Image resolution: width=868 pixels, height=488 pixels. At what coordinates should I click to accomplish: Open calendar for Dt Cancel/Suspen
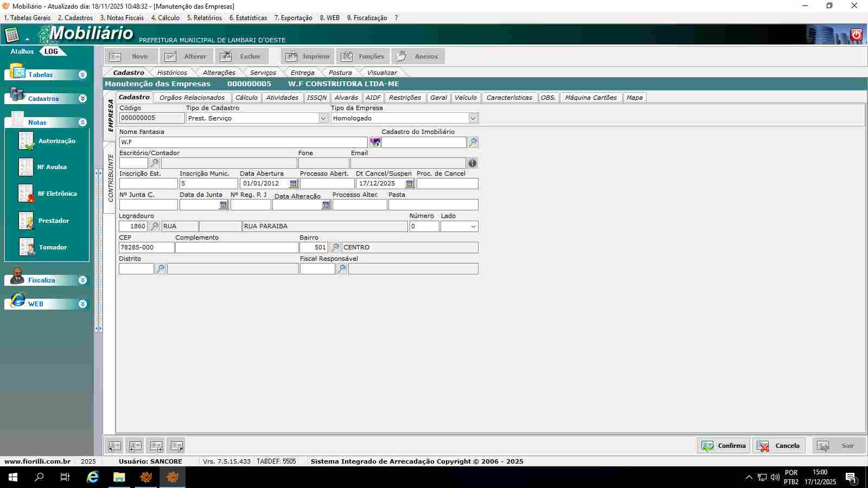[x=410, y=184]
